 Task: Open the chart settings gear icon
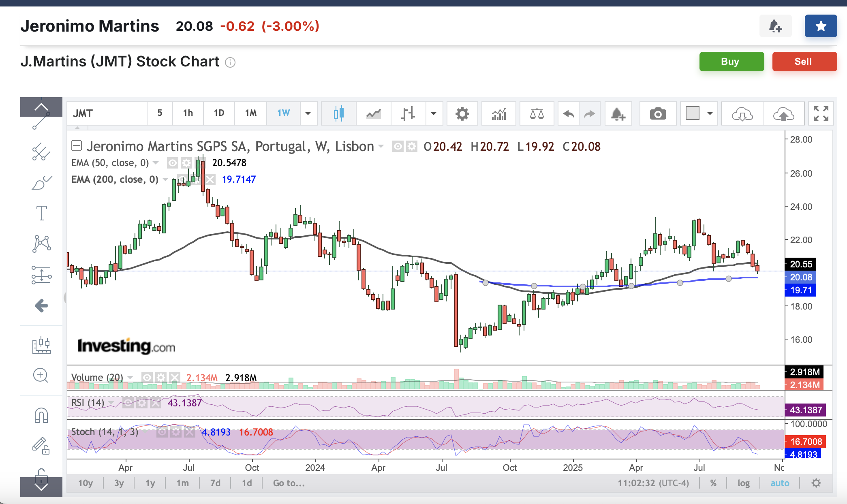tap(462, 114)
